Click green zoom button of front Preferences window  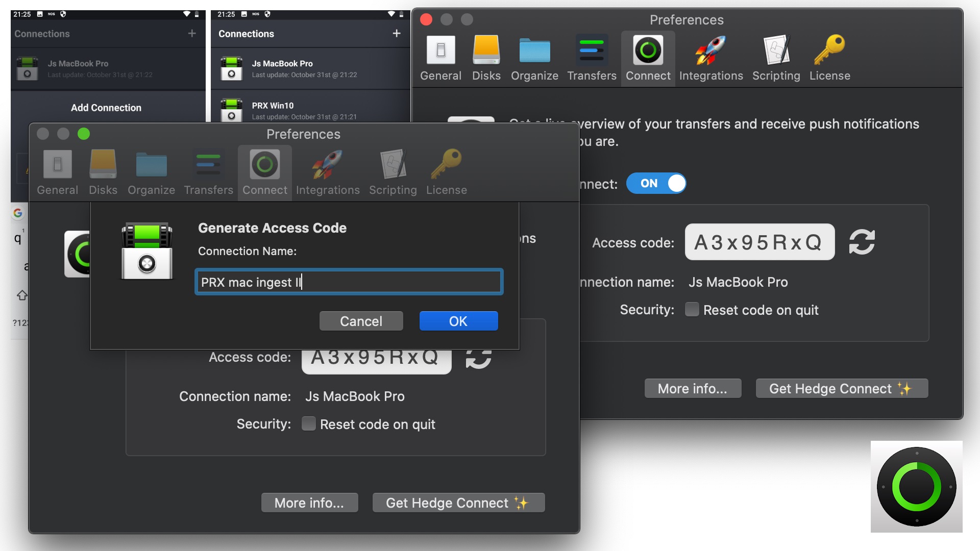[x=84, y=134]
